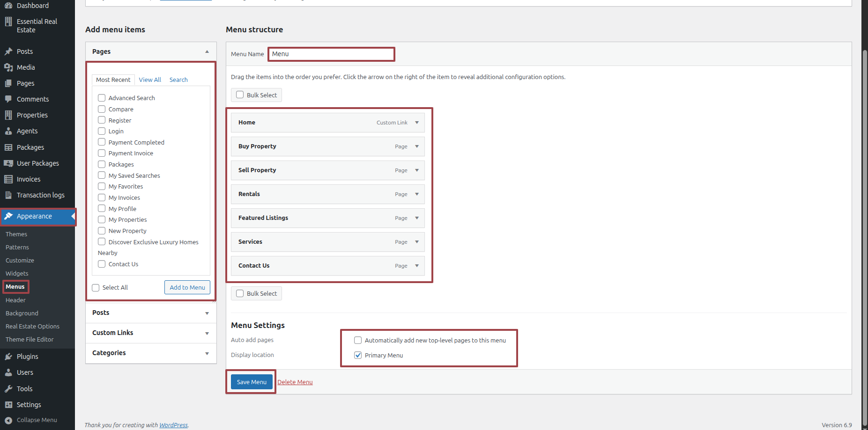
Task: Expand the Home menu item options
Action: click(x=417, y=123)
